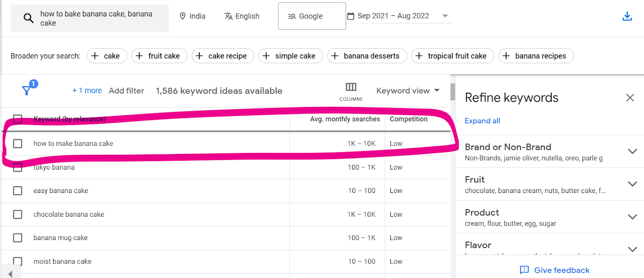
Task: Click the Give feedback link text
Action: (x=561, y=270)
